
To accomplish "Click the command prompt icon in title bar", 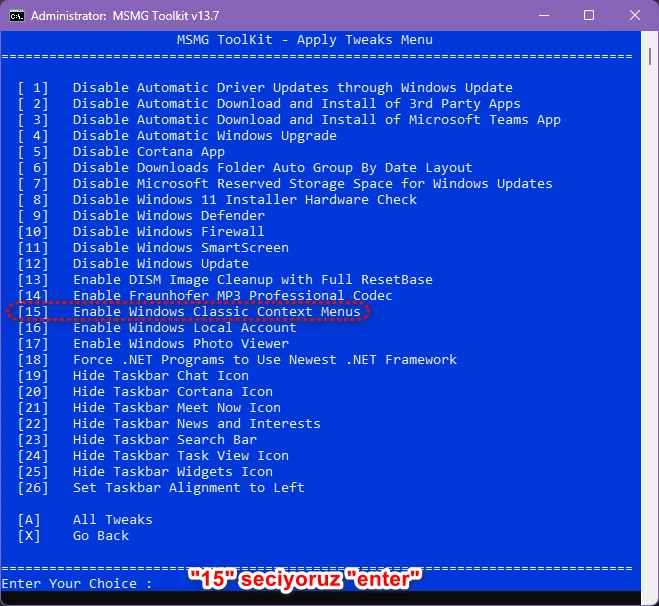I will [17, 16].
